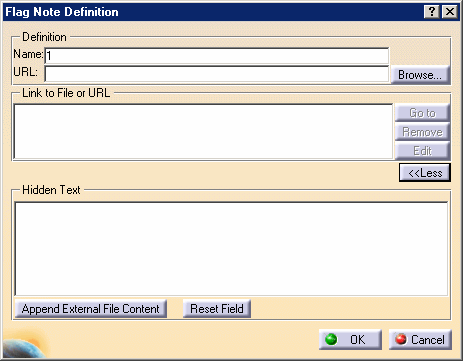Open help with the question mark button
The width and height of the screenshot is (463, 361).
[432, 12]
